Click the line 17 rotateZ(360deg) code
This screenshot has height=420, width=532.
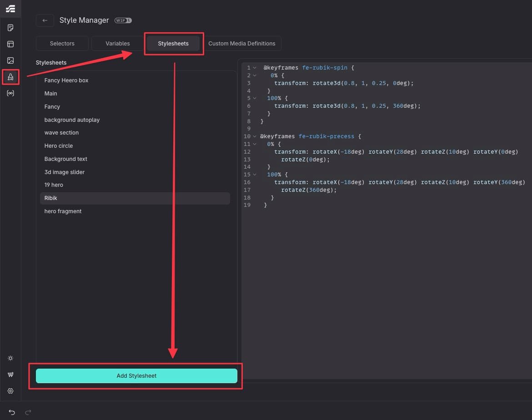309,190
